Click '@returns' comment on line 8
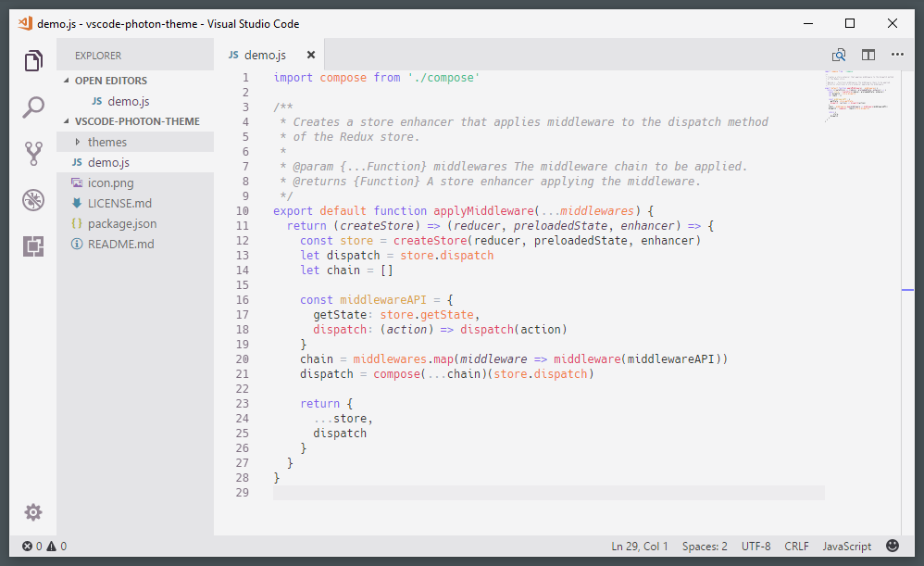 pyautogui.click(x=319, y=181)
